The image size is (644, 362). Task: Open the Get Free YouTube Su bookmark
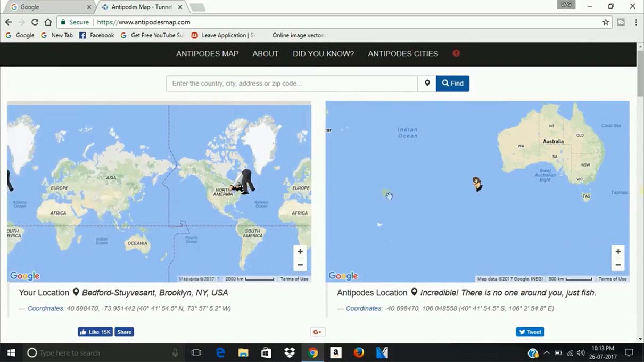(152, 35)
